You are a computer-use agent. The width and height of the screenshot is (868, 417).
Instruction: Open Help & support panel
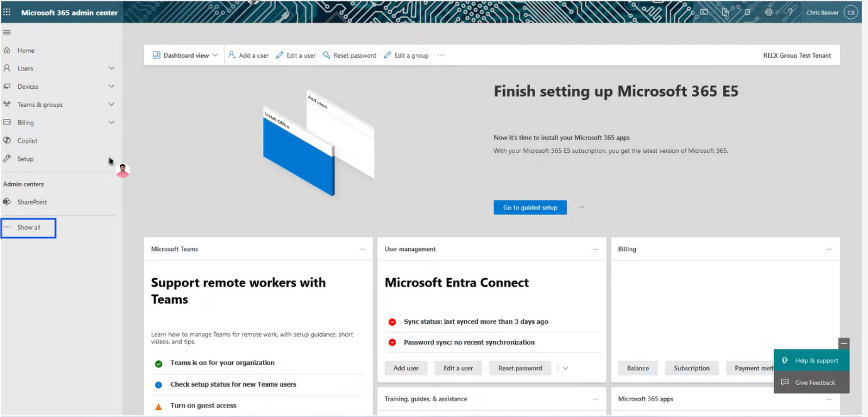(x=811, y=360)
